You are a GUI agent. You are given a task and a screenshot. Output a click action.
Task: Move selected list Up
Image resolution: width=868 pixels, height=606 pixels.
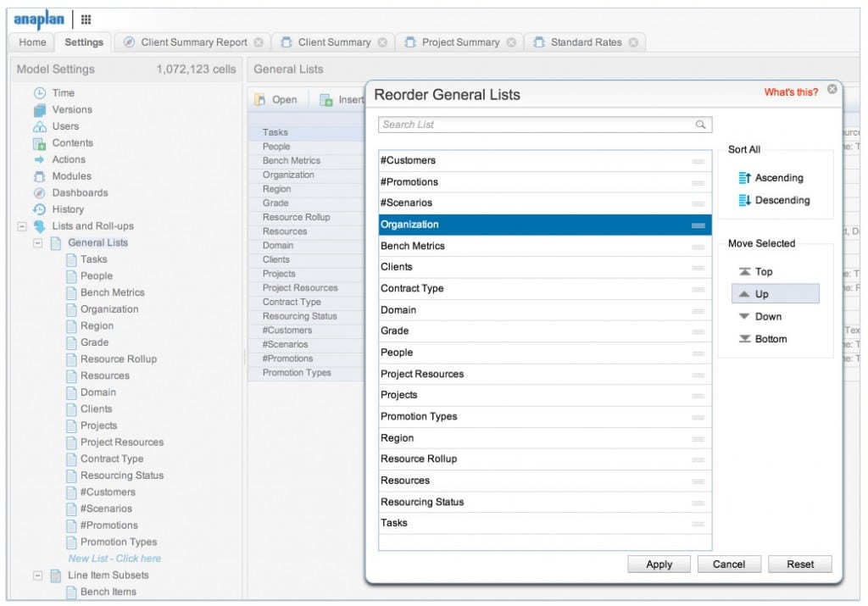pyautogui.click(x=775, y=294)
